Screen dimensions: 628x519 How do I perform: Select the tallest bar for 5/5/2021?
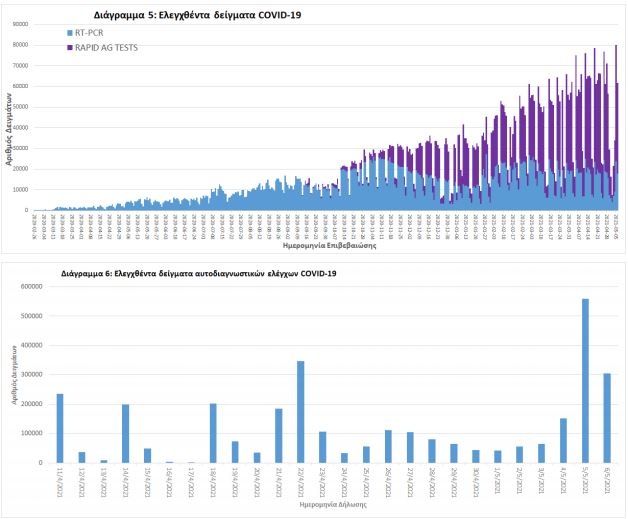coord(585,380)
